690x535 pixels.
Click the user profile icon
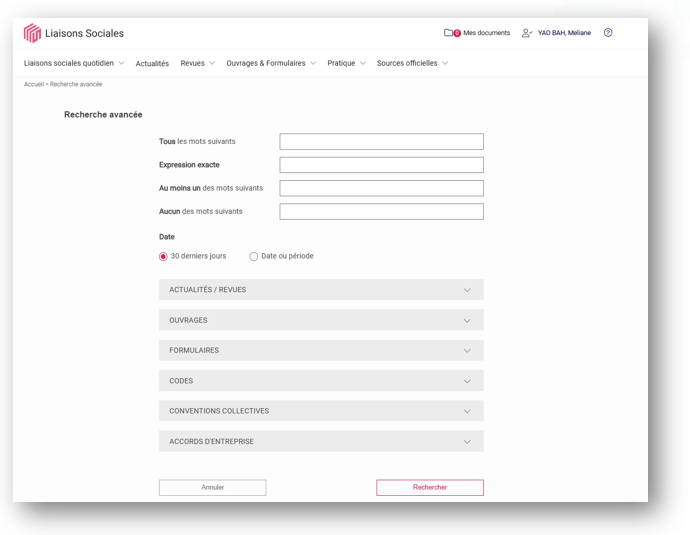click(527, 33)
